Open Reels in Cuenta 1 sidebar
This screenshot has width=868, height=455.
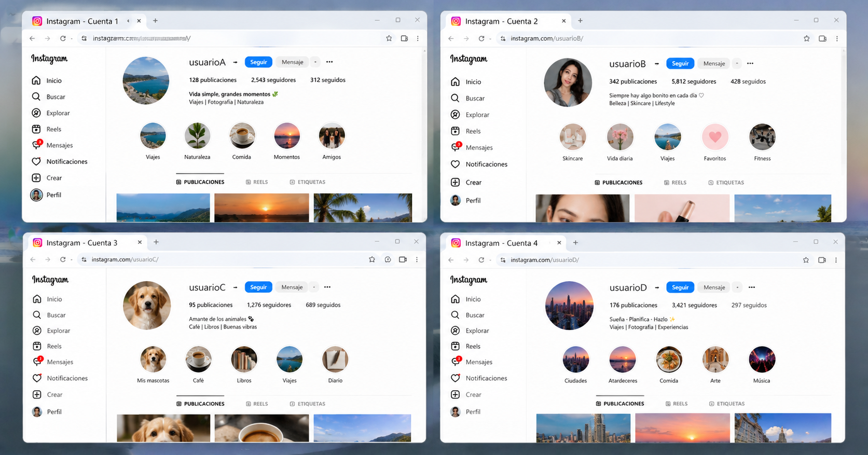47,129
